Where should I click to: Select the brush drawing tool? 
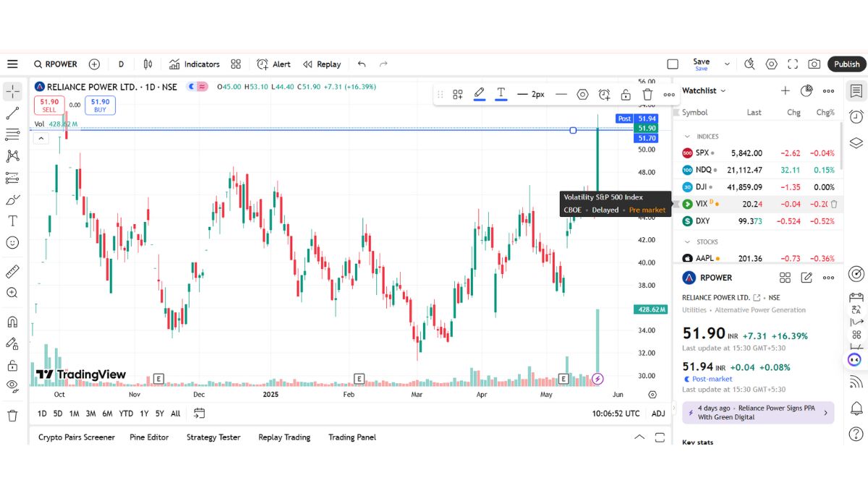tap(12, 200)
